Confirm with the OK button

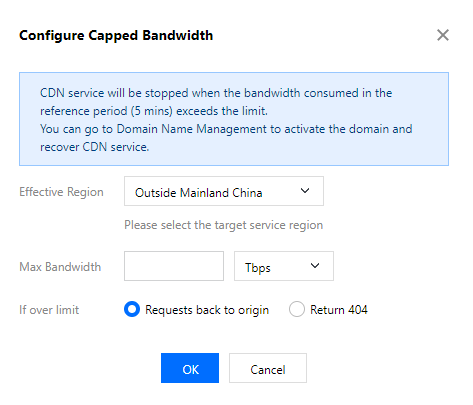tap(190, 368)
